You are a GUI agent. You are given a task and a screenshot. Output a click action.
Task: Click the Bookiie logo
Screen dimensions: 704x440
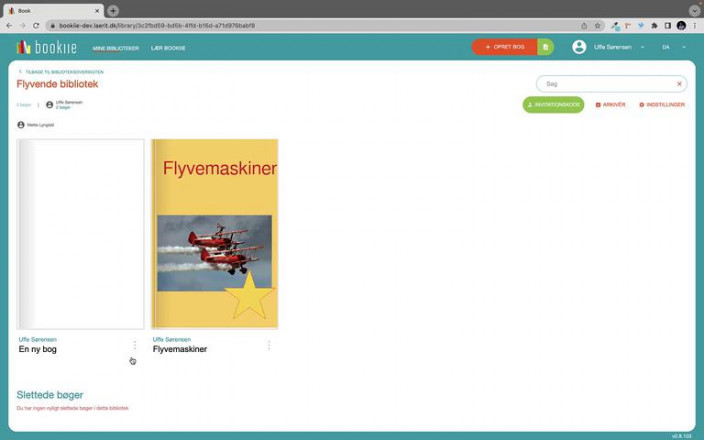point(46,47)
